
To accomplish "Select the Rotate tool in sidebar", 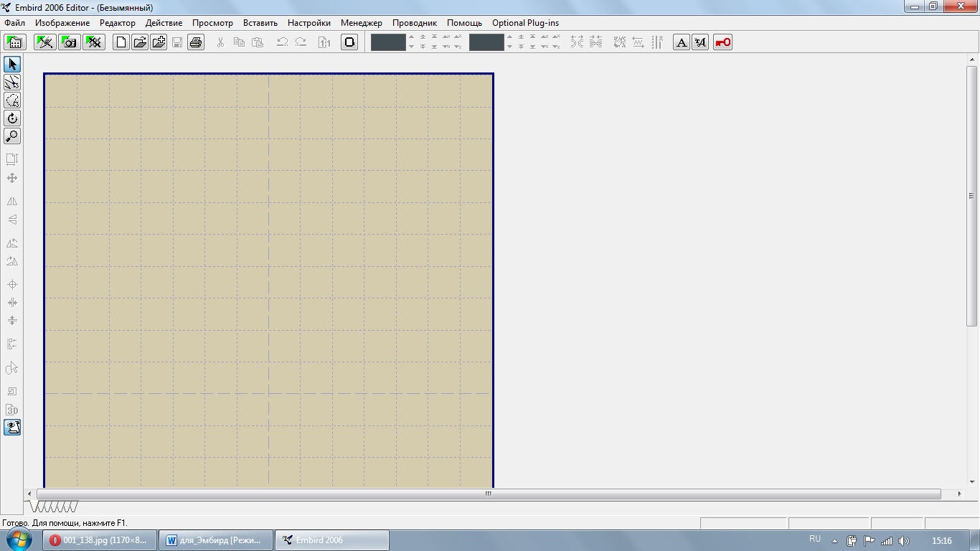I will pyautogui.click(x=12, y=118).
